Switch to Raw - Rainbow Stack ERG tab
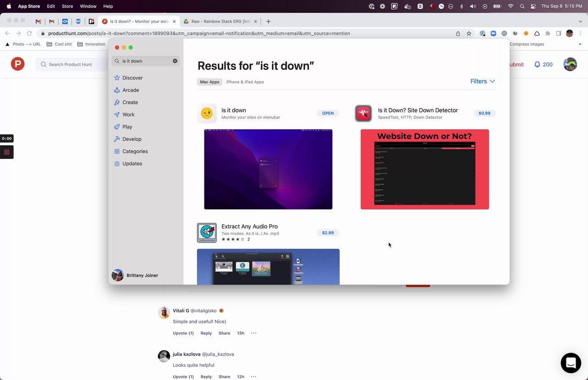This screenshot has height=380, width=588. click(221, 21)
